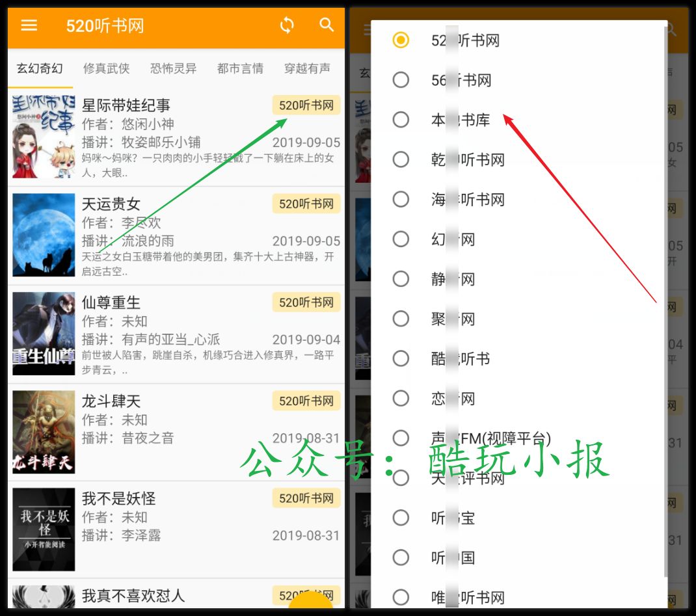Screen dimensions: 696x616
Task: Switch to the 穿越有声 tab
Action: [307, 68]
